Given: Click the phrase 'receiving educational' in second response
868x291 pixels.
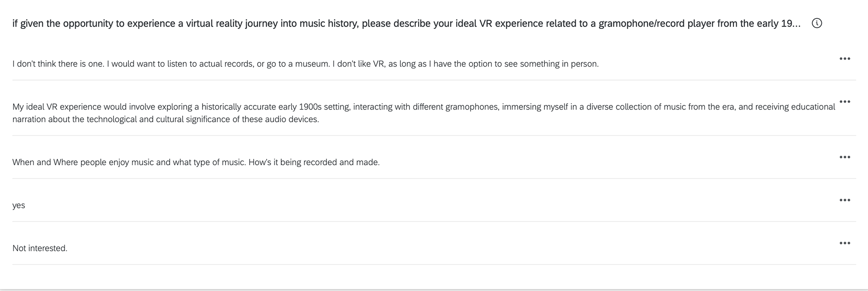Looking at the screenshot, I should [x=795, y=107].
